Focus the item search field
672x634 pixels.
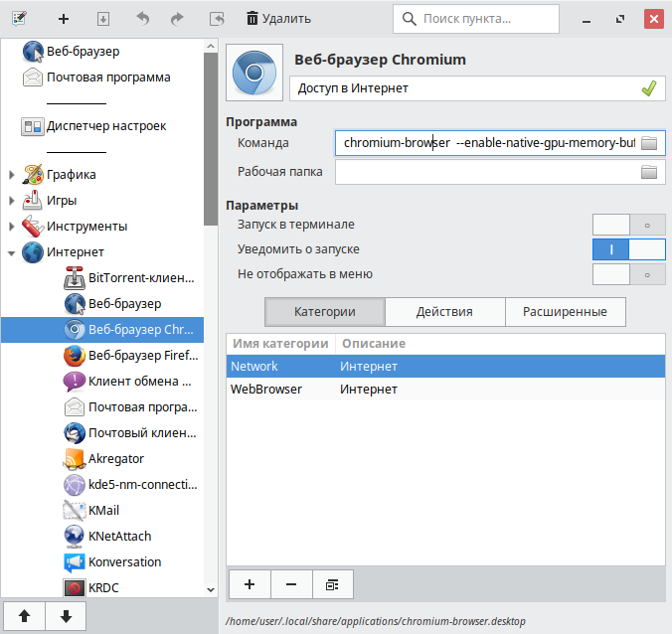(x=476, y=19)
